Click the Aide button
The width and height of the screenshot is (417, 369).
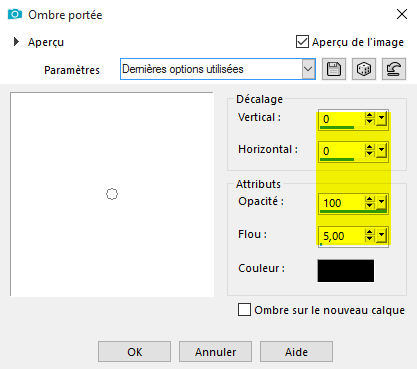point(296,352)
